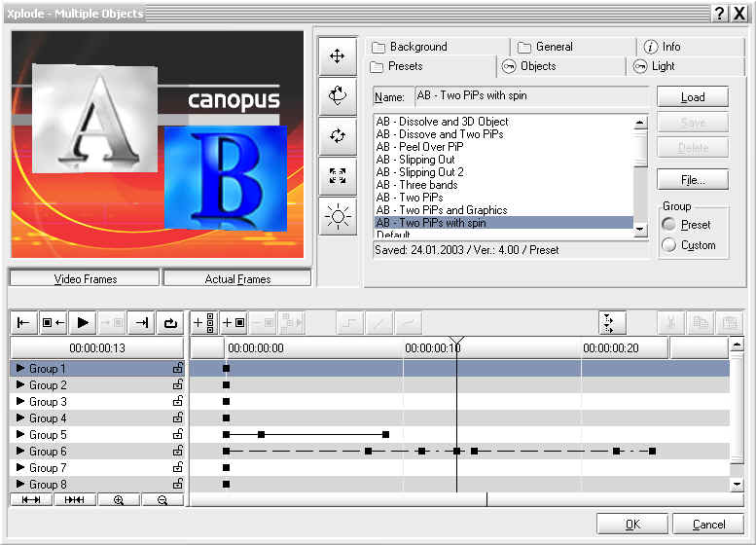Select preset 'AB - Three bands'

[503, 185]
